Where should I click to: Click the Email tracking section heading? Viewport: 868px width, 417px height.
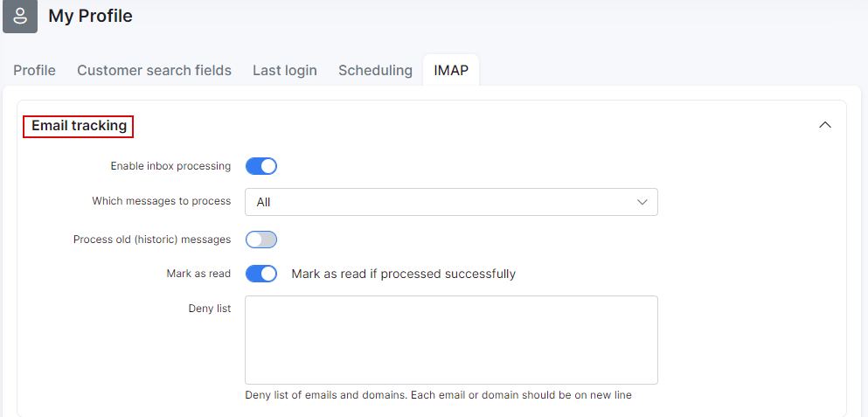pyautogui.click(x=80, y=126)
